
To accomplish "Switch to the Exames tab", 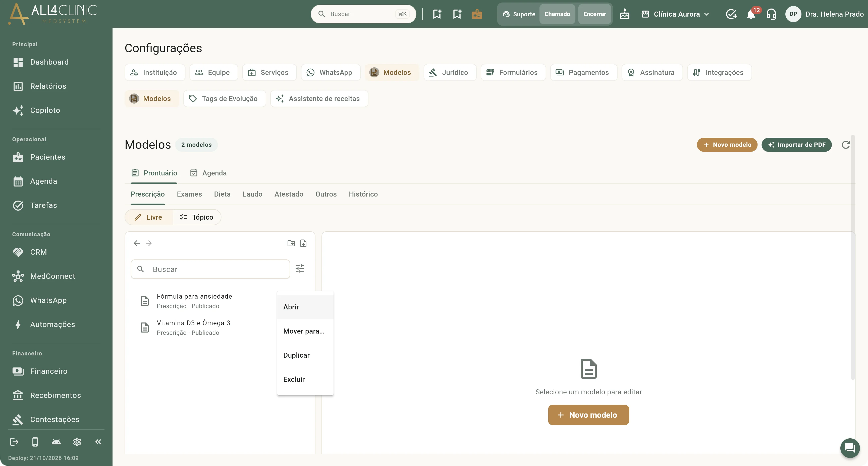I will pyautogui.click(x=189, y=194).
